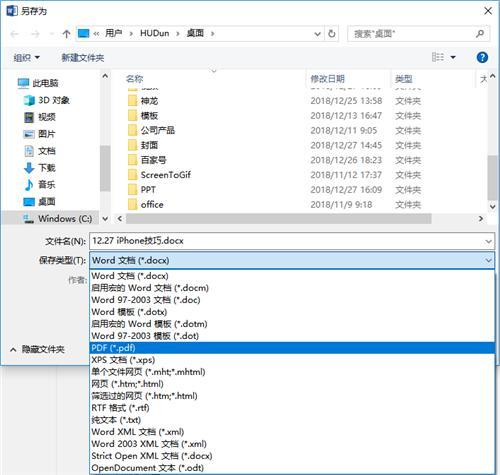
Task: Click the view layout icon
Action: coord(438,57)
